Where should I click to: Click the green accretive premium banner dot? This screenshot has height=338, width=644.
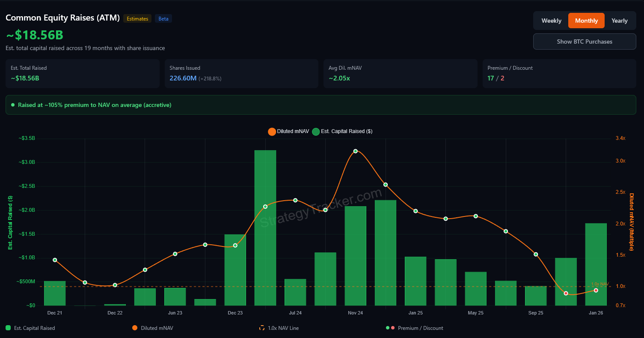(13, 105)
